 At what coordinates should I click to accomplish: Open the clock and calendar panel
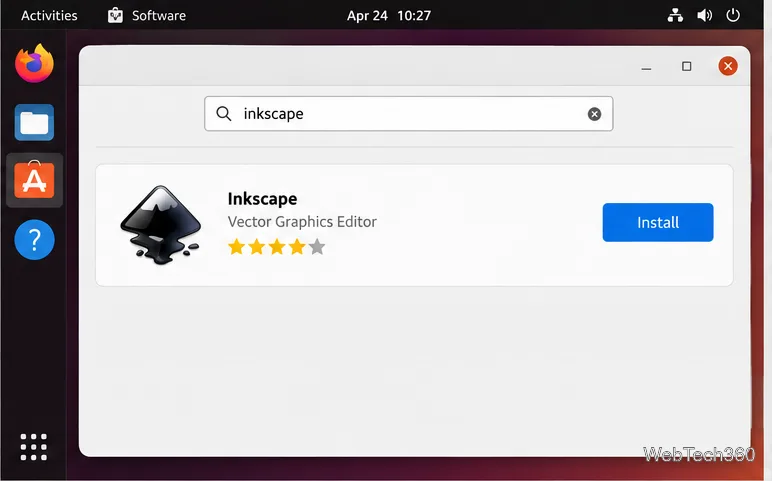coord(388,16)
